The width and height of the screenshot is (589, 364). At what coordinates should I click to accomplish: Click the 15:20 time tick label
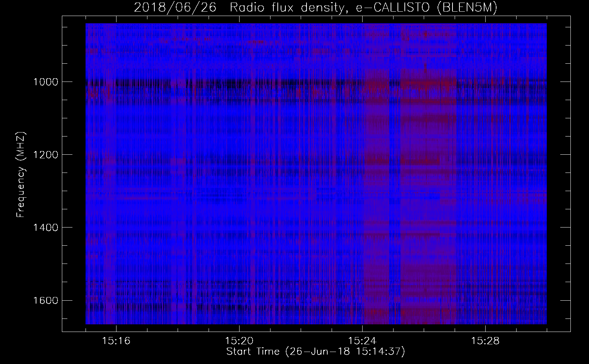[x=239, y=341]
